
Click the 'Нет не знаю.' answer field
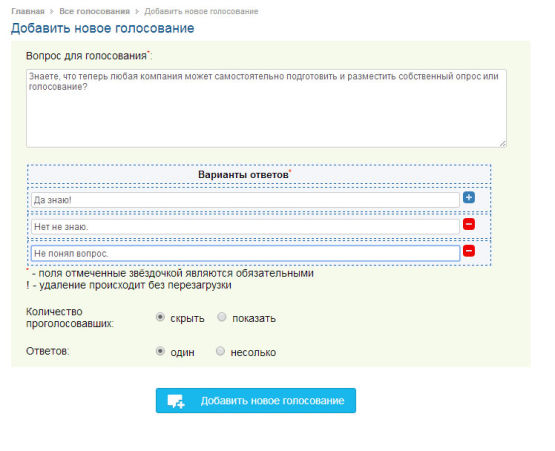245,227
